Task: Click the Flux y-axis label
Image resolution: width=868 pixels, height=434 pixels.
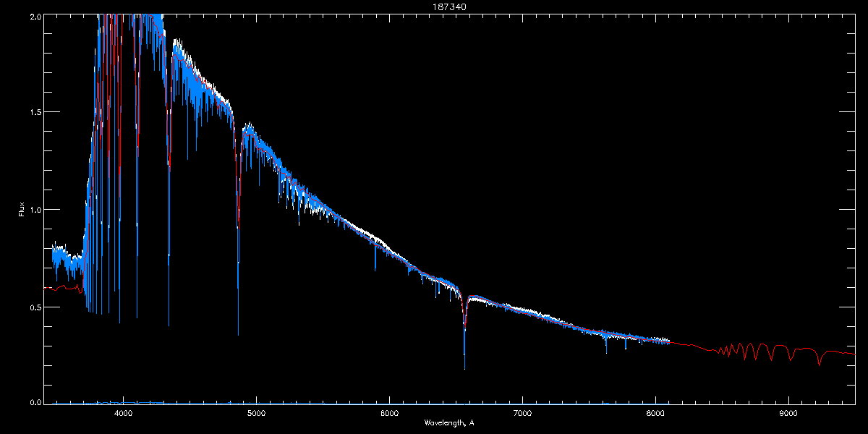Action: pyautogui.click(x=22, y=210)
